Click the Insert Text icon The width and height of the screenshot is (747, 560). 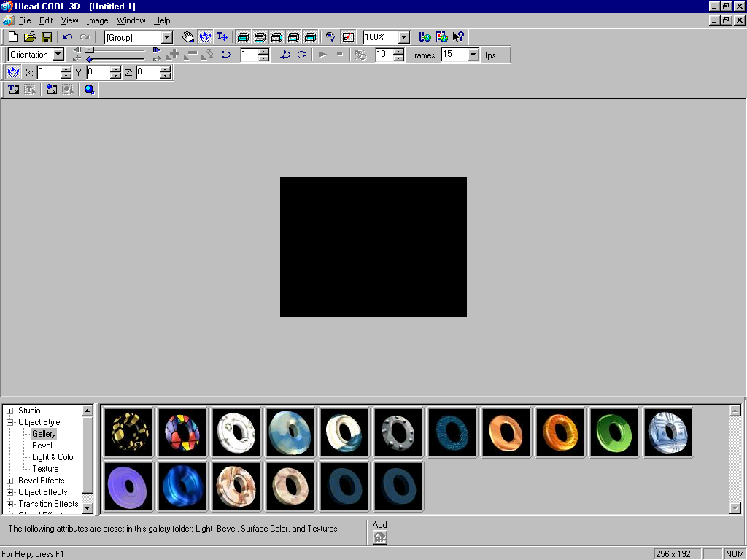pos(13,90)
